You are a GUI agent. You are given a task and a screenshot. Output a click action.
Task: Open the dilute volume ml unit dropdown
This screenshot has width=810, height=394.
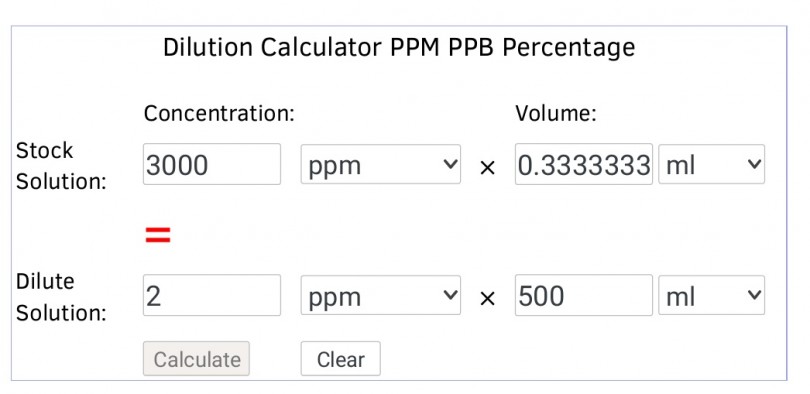[x=711, y=295]
